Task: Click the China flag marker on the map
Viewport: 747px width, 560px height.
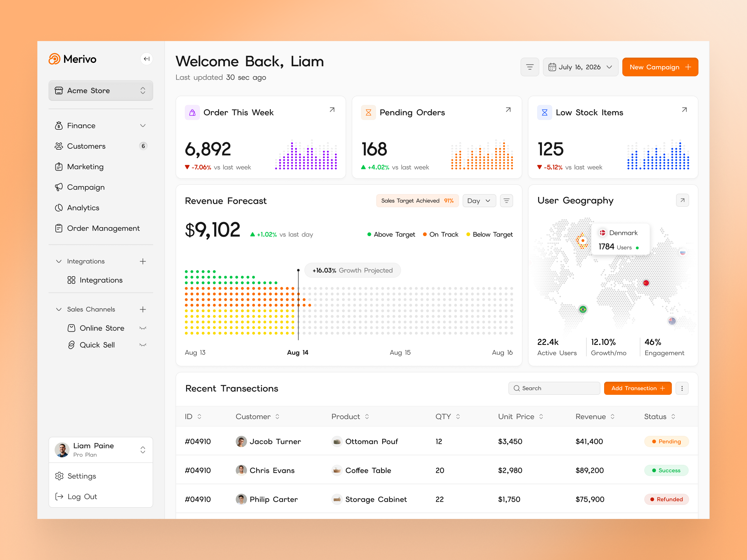Action: [646, 283]
